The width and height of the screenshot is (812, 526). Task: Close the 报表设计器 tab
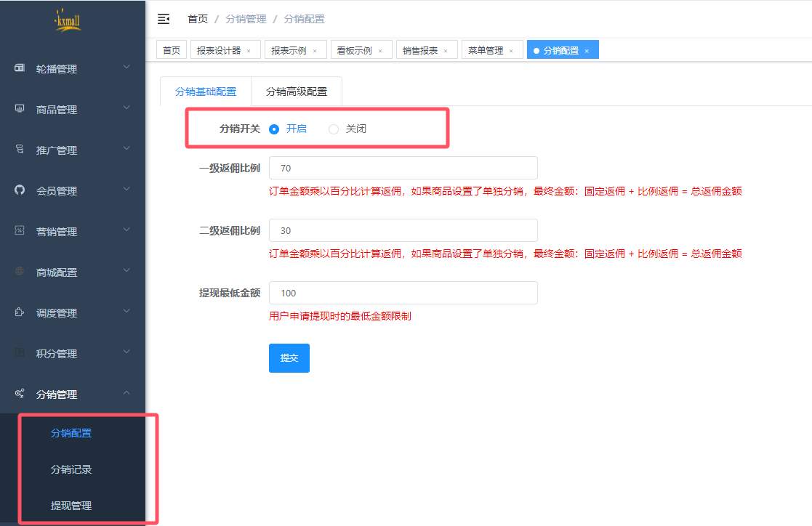point(249,51)
